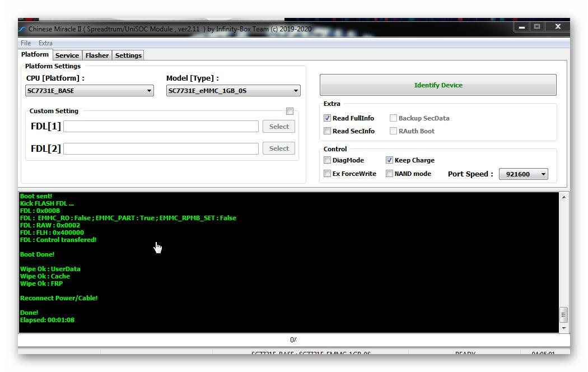This screenshot has width=588, height=372.
Task: Click 'Elapsed: 00:01:08' log line
Action: tap(47, 320)
